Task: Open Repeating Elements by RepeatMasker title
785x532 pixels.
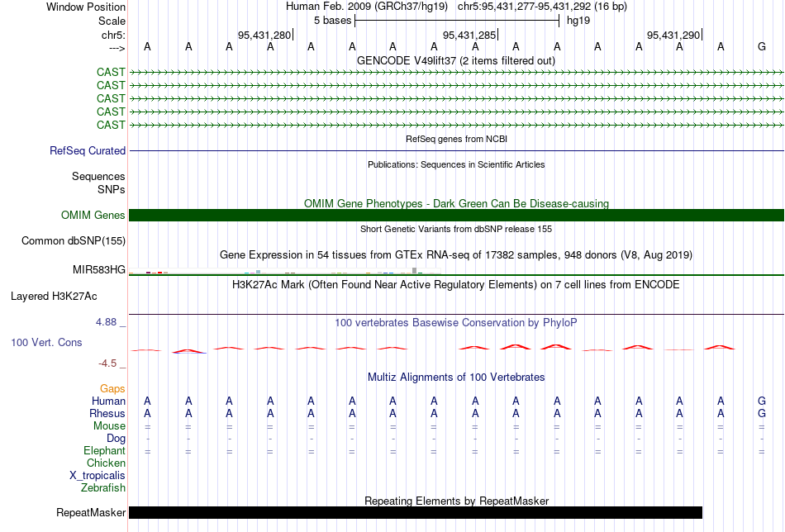Action: tap(457, 501)
